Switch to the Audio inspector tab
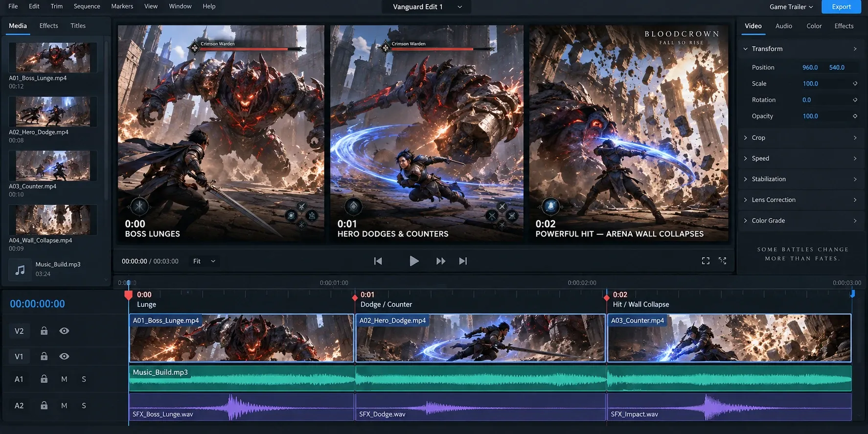The height and width of the screenshot is (434, 868). (x=783, y=26)
